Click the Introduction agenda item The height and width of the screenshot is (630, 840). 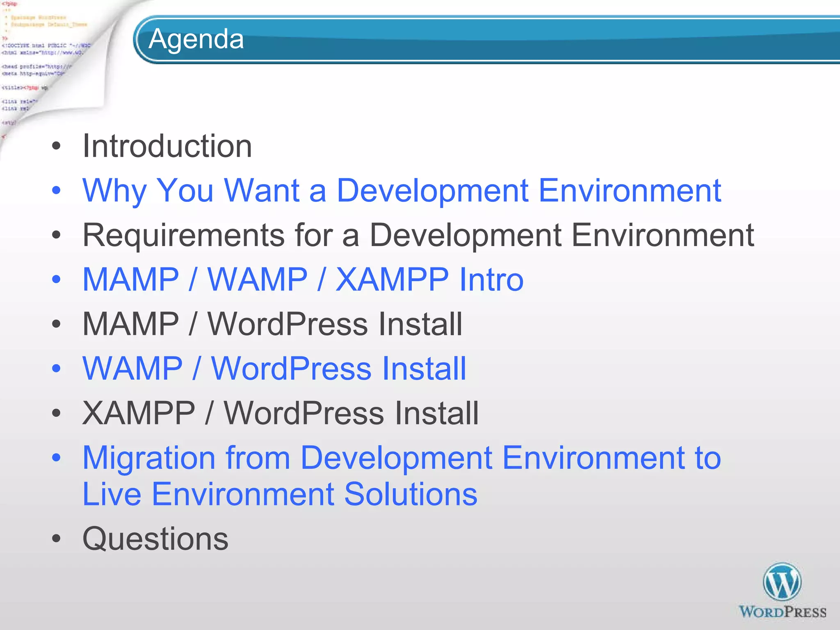[x=167, y=146]
